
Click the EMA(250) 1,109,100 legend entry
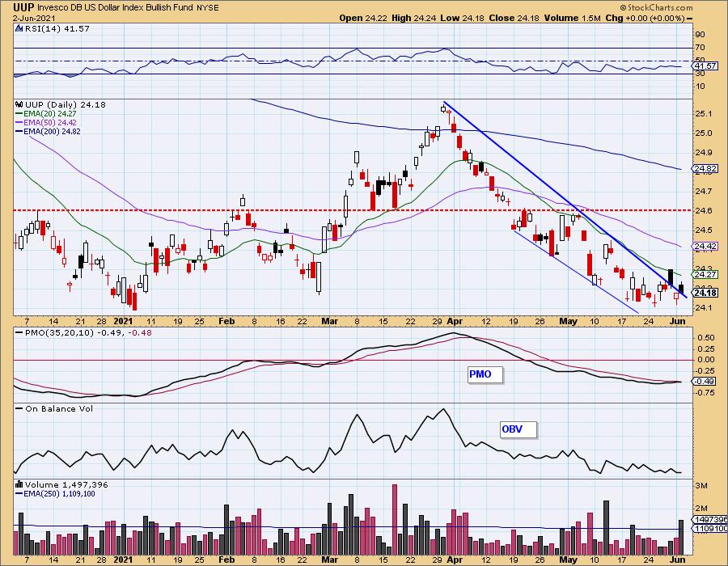pos(55,493)
